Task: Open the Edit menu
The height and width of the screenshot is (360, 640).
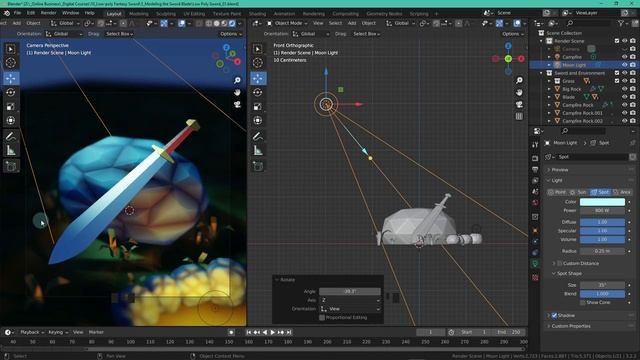Action: click(x=31, y=13)
